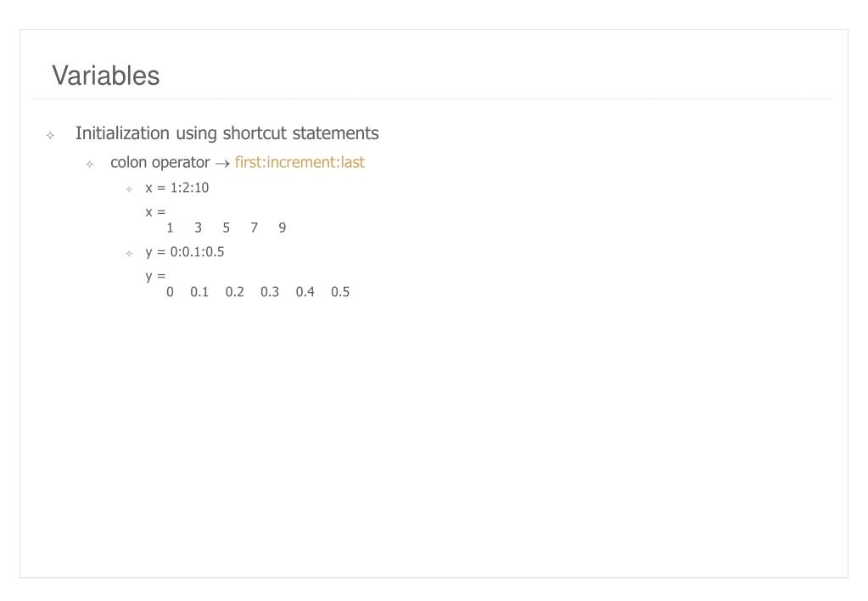
Task: Click the gold 'first:increment:last' text
Action: click(x=300, y=162)
